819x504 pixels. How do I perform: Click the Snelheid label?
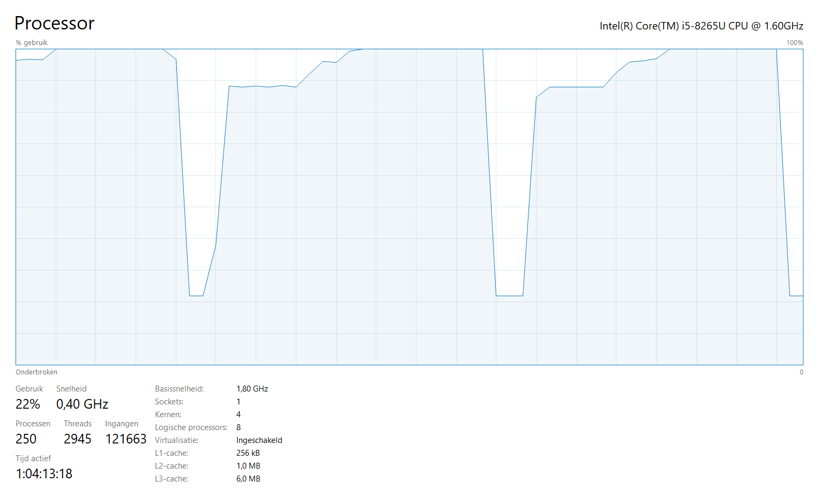71,389
